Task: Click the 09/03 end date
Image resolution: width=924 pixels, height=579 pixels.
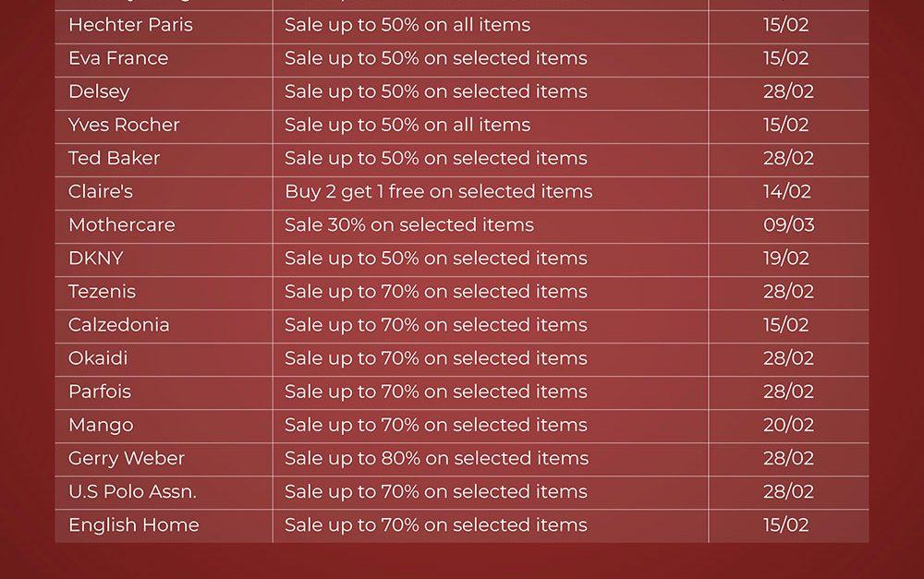Action: point(788,224)
